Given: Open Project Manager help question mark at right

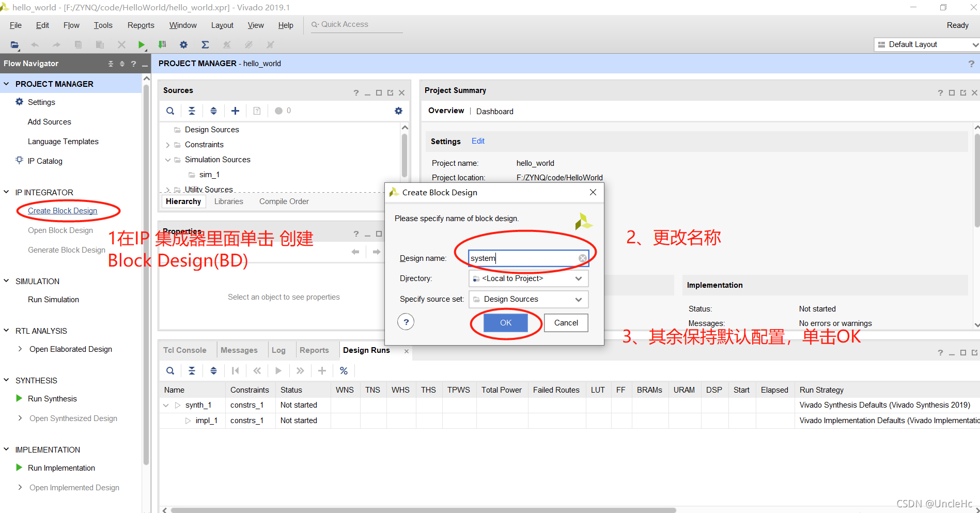Looking at the screenshot, I should click(971, 64).
